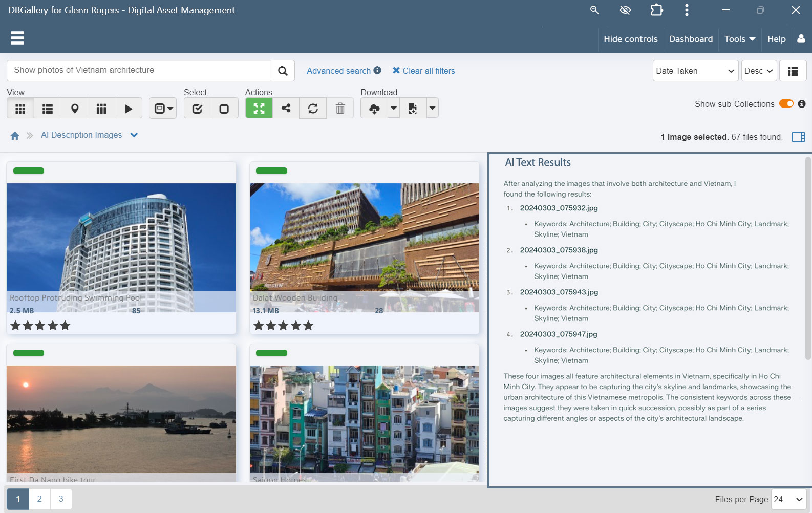
Task: Deselect all images with empty box button
Action: [x=224, y=109]
